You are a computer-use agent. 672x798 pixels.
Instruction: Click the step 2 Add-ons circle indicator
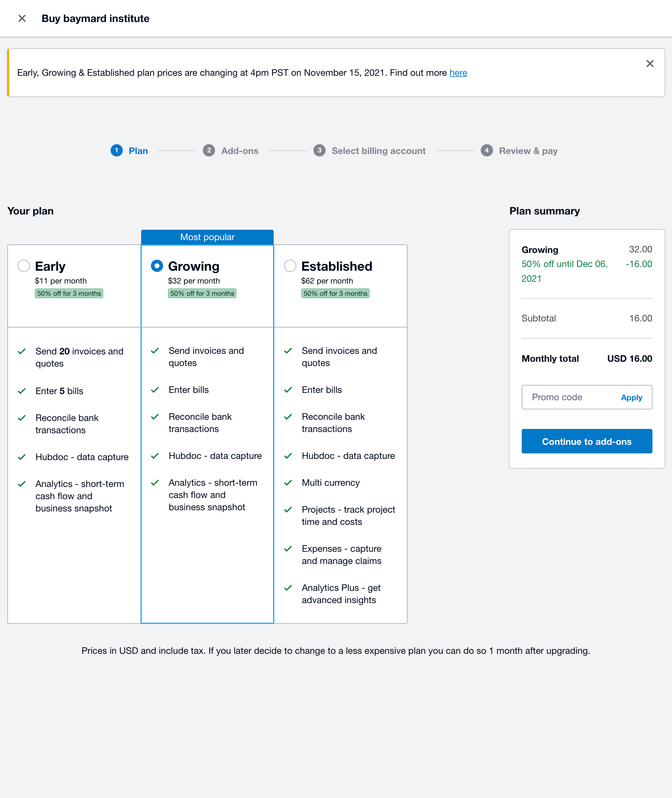pyautogui.click(x=209, y=151)
